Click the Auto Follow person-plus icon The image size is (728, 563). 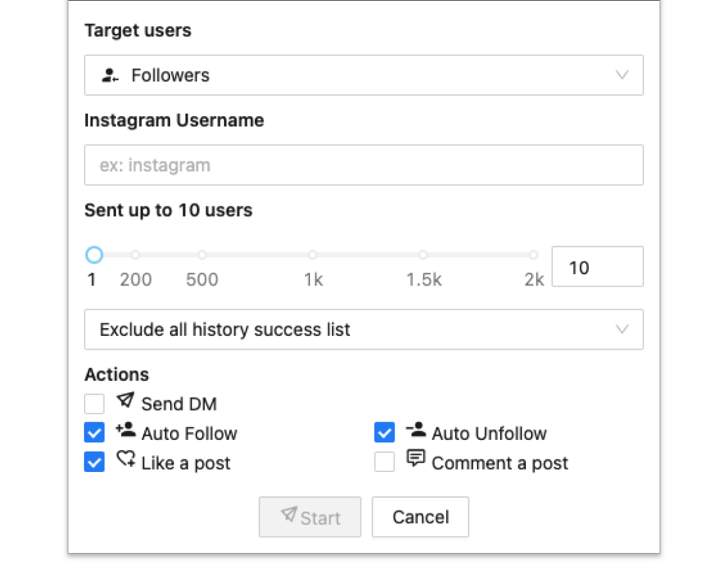(x=126, y=431)
